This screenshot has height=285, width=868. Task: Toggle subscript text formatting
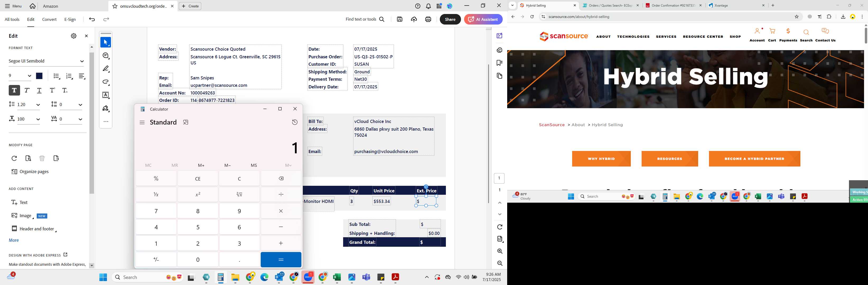pos(65,90)
